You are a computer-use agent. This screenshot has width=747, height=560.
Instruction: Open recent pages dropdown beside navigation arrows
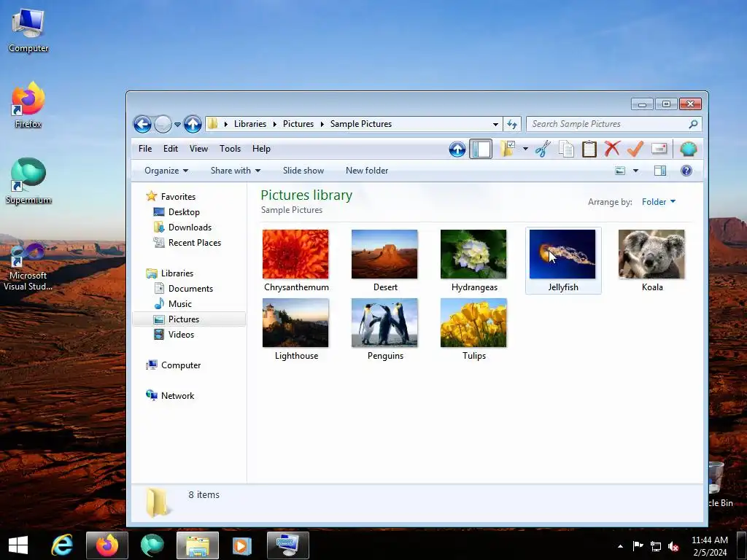coord(177,125)
